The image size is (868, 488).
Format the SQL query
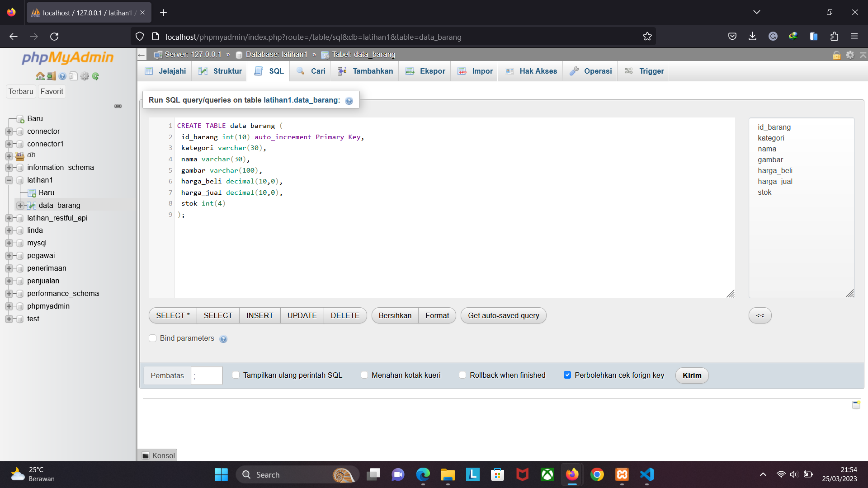pos(437,315)
